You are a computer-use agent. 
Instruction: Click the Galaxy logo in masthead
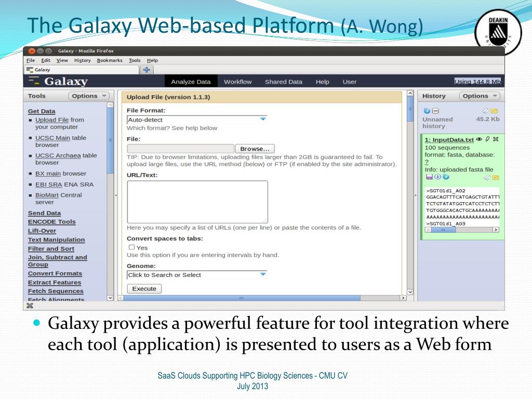(58, 82)
